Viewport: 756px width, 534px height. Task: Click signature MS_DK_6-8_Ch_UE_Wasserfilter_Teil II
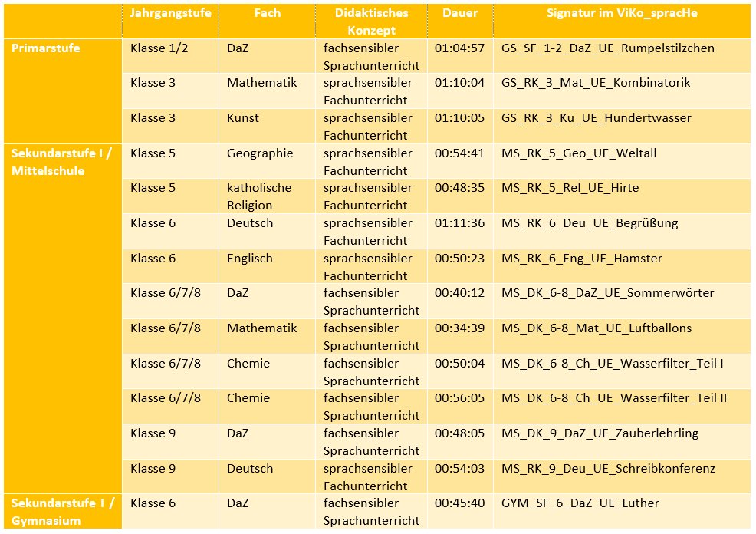coord(613,398)
